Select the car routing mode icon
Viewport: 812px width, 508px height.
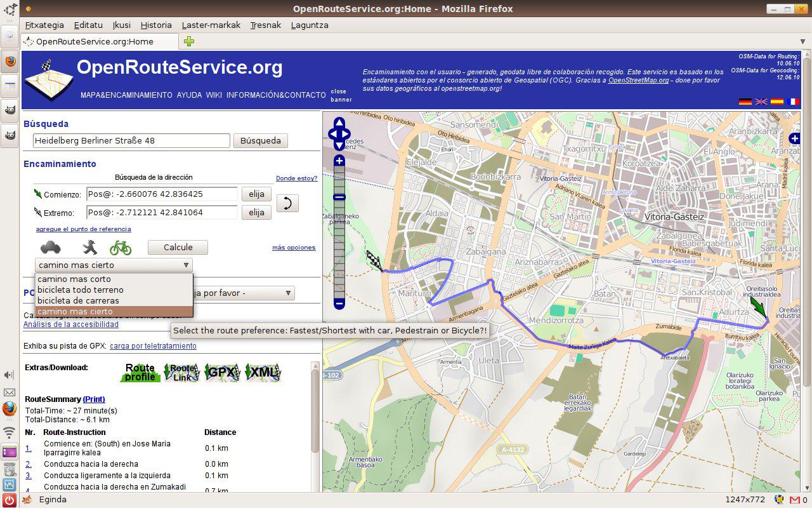pos(51,247)
